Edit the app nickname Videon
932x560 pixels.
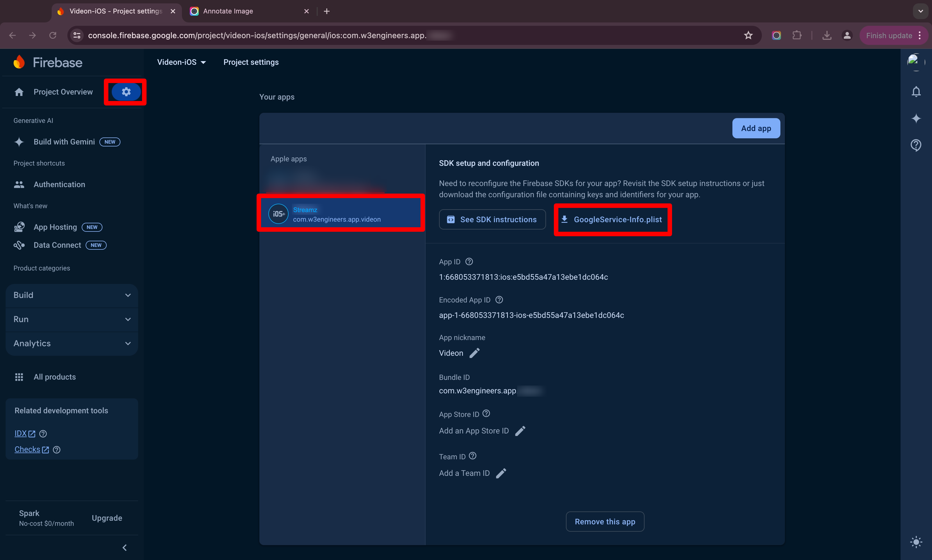point(474,353)
